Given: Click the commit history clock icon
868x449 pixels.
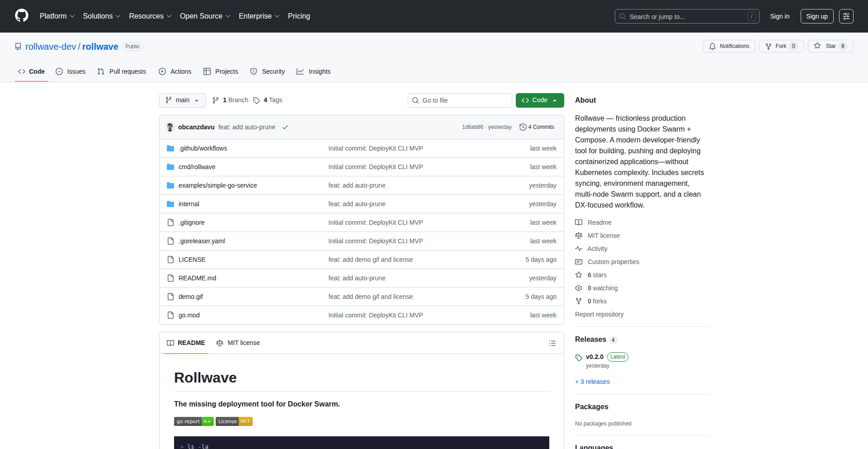Looking at the screenshot, I should (x=523, y=127).
